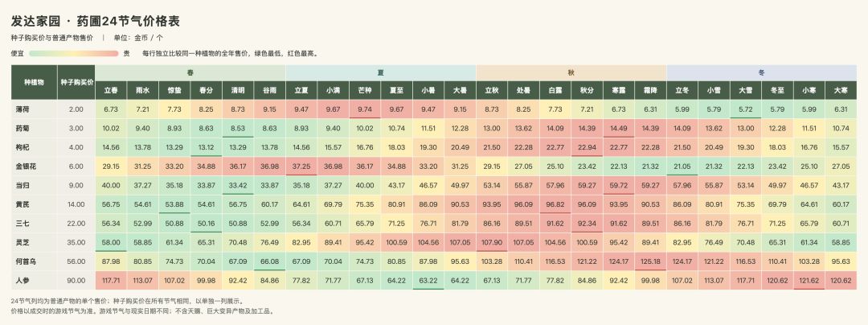Select the 冬 season header
868x325 pixels.
click(x=762, y=73)
